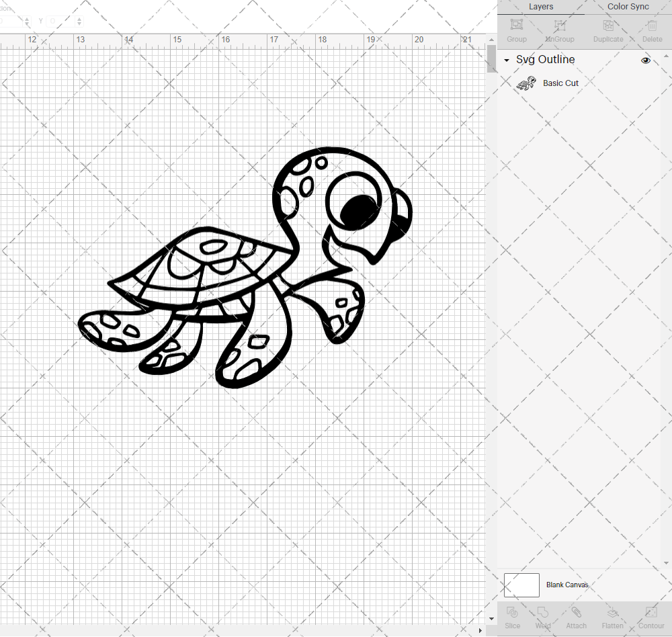This screenshot has height=637, width=672.
Task: Click the Contour tool icon
Action: (x=651, y=611)
